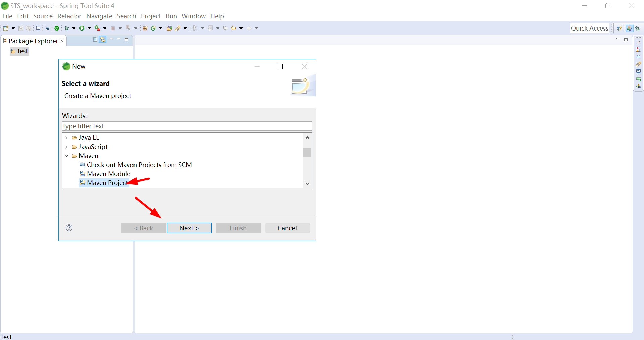The width and height of the screenshot is (644, 340).
Task: Click the wizard list scroll down arrow
Action: click(307, 183)
